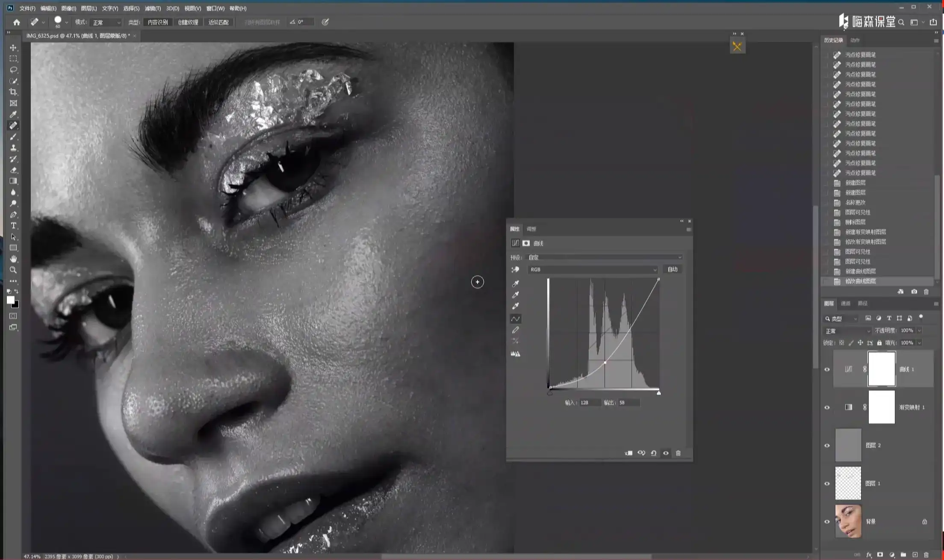Click delete adjustment layer trash in Properties
The image size is (944, 560).
click(x=678, y=453)
